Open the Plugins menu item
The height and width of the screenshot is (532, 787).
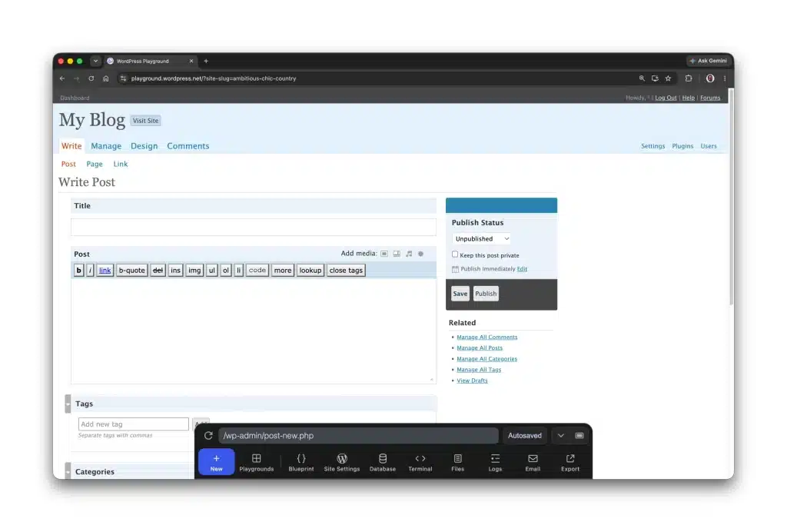point(682,146)
